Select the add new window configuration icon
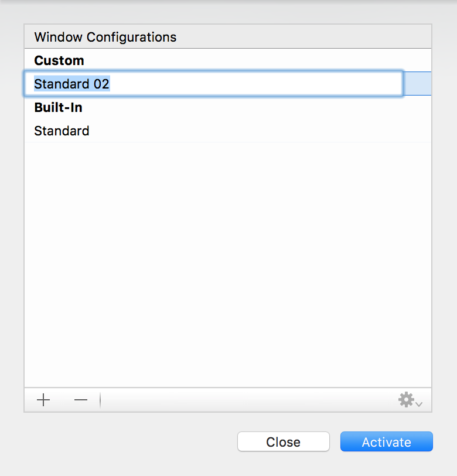 pyautogui.click(x=42, y=400)
